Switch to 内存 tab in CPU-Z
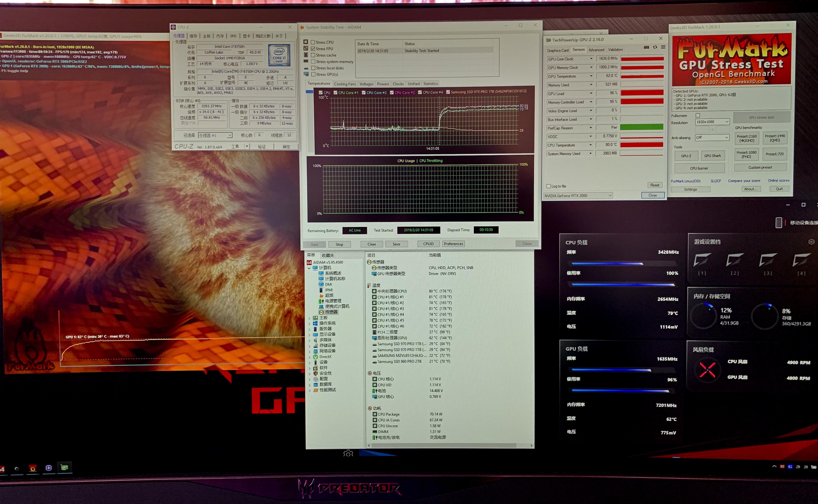This screenshot has height=504, width=818. point(220,36)
